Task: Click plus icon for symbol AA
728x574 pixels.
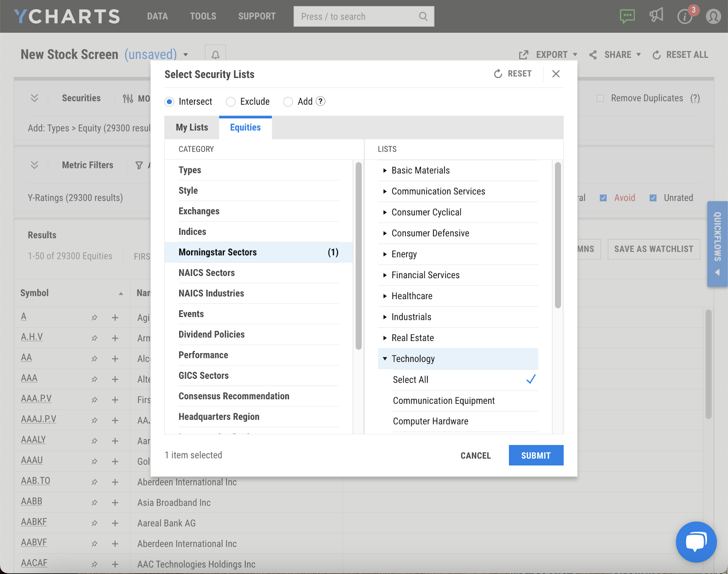Action: [x=115, y=359]
